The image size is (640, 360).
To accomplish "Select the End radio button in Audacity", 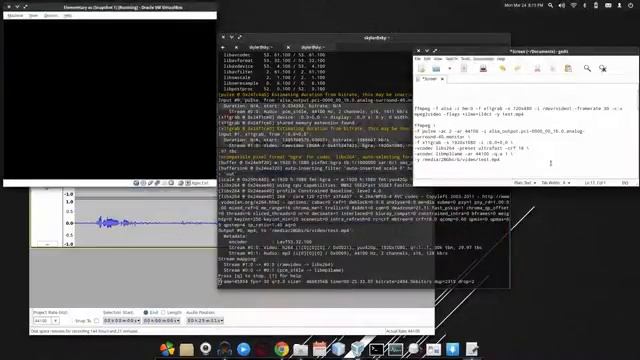I will pos(146,313).
